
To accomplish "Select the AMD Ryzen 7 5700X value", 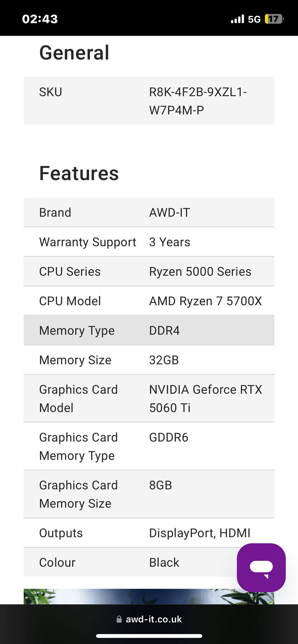I will [x=205, y=301].
